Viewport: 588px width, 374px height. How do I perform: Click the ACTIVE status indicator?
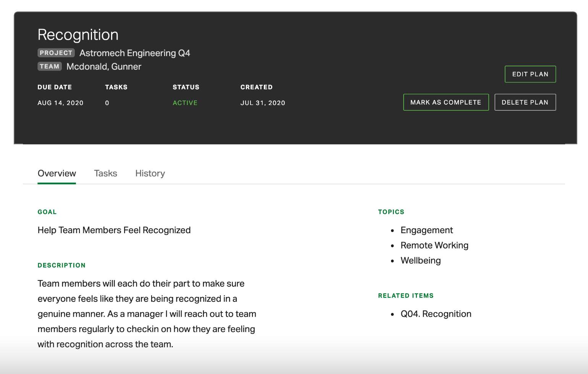click(185, 103)
